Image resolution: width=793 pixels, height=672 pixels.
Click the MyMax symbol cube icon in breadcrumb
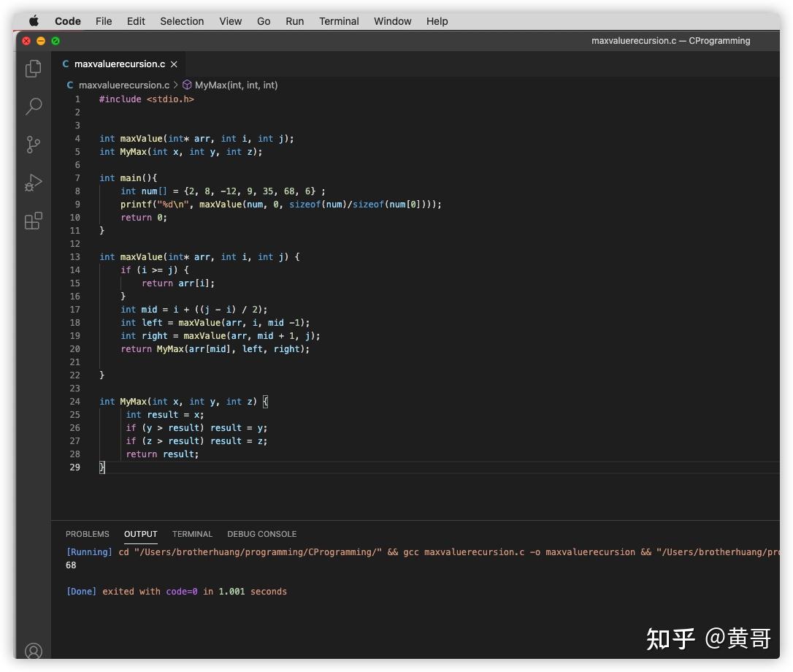point(187,85)
